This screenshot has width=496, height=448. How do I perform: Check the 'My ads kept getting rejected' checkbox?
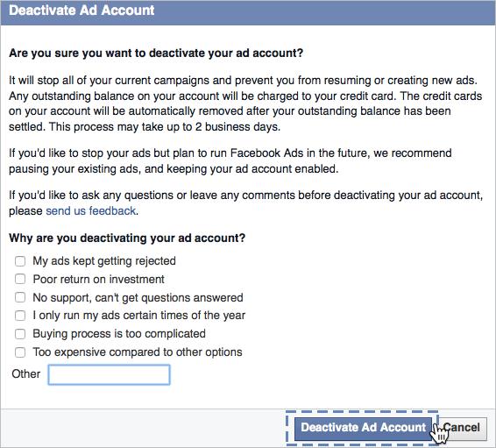pyautogui.click(x=20, y=261)
